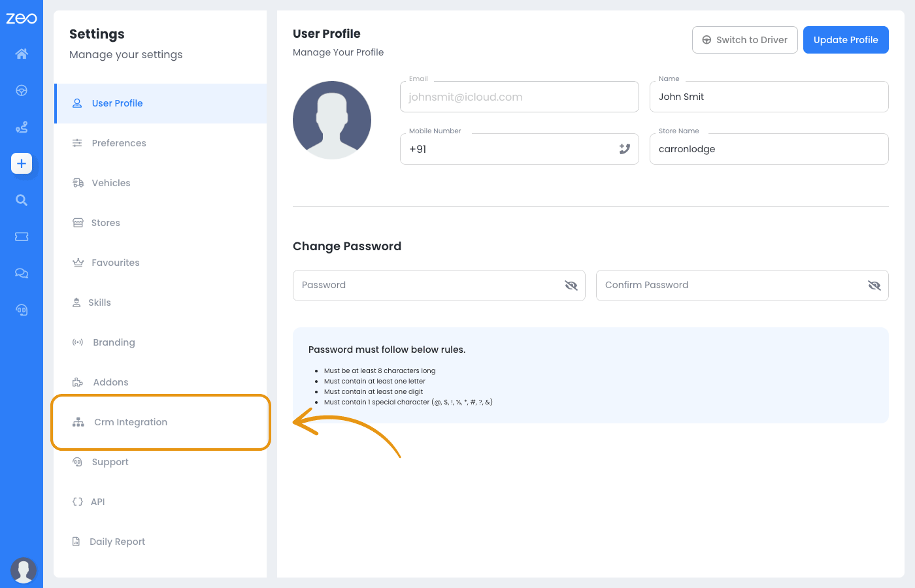This screenshot has height=588, width=915.
Task: Open the steering wheel drivers icon
Action: coord(22,90)
